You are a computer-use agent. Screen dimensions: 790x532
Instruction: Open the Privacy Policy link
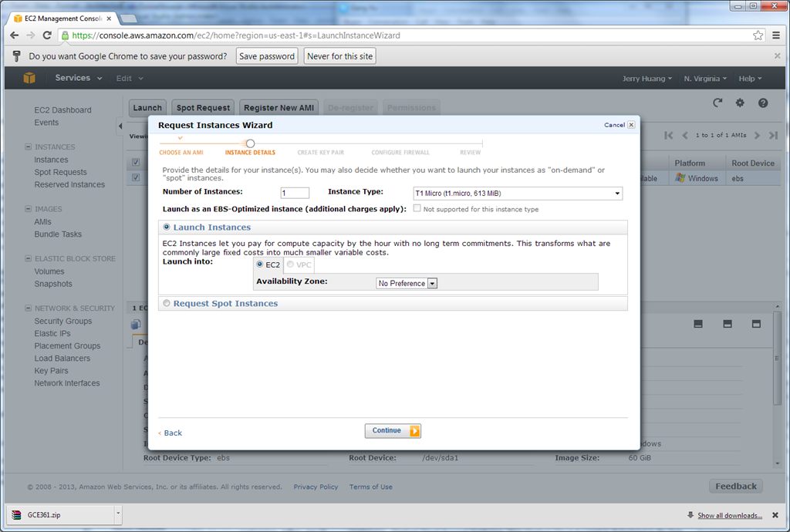click(x=316, y=487)
